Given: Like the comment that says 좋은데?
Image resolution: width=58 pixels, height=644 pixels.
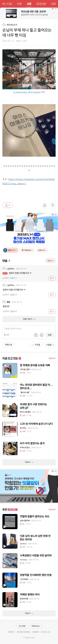Looking at the screenshot, I should click(52, 311).
